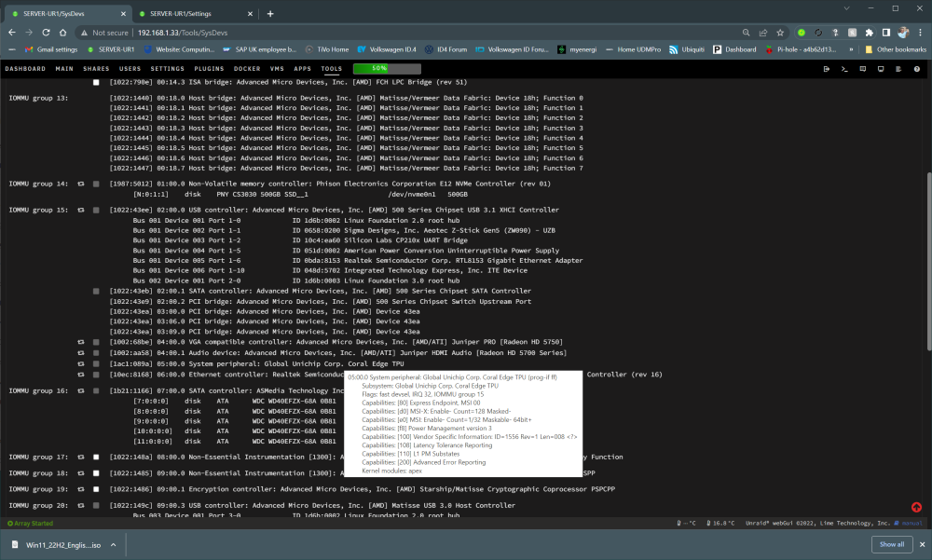Click reset icon for IOMMU group 14
932x560 pixels.
pos(81,184)
